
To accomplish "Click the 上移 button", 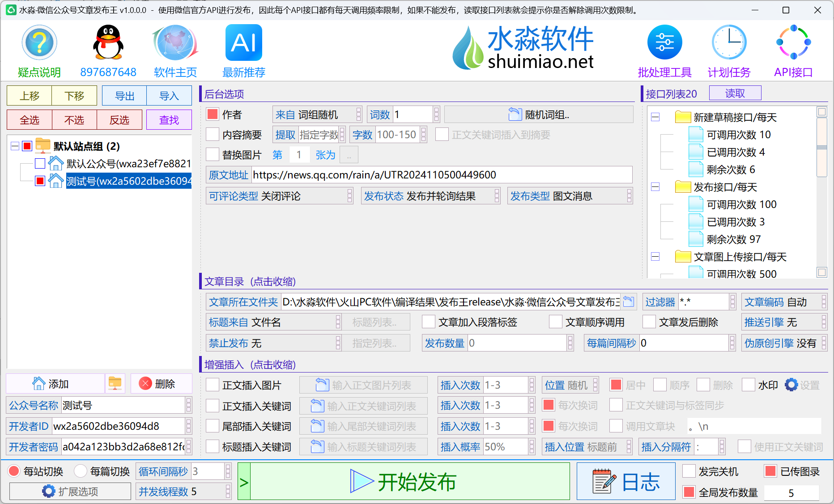I will tap(30, 96).
